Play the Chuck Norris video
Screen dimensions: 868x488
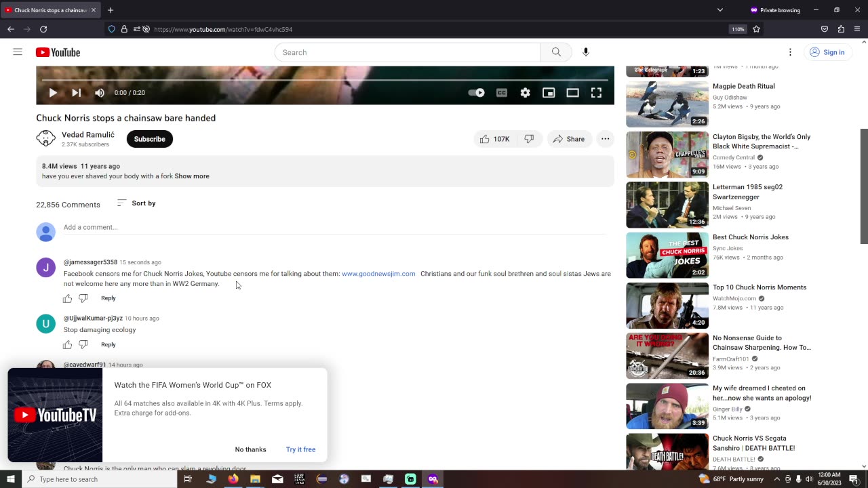[x=53, y=93]
